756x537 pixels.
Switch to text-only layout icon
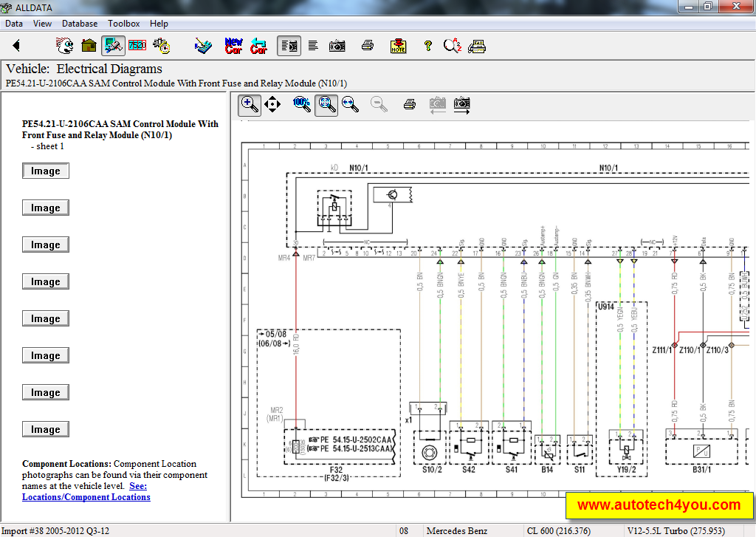pyautogui.click(x=313, y=46)
